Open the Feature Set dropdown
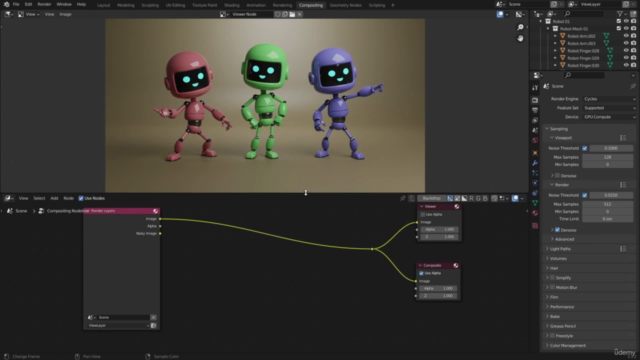 pos(609,108)
